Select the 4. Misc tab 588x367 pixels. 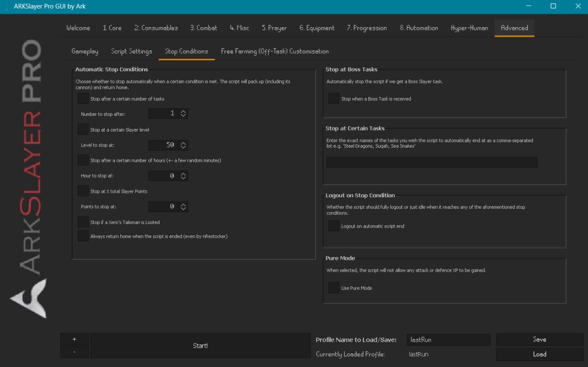click(240, 28)
